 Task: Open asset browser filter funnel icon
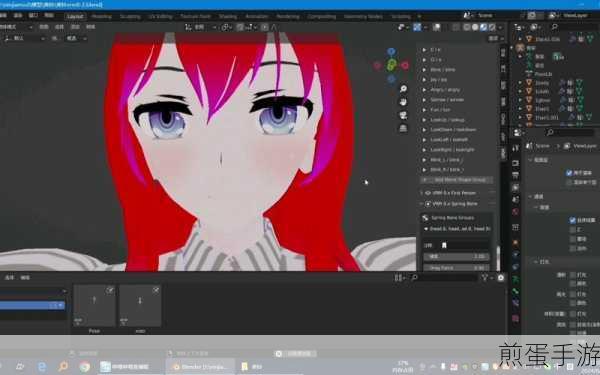(486, 277)
